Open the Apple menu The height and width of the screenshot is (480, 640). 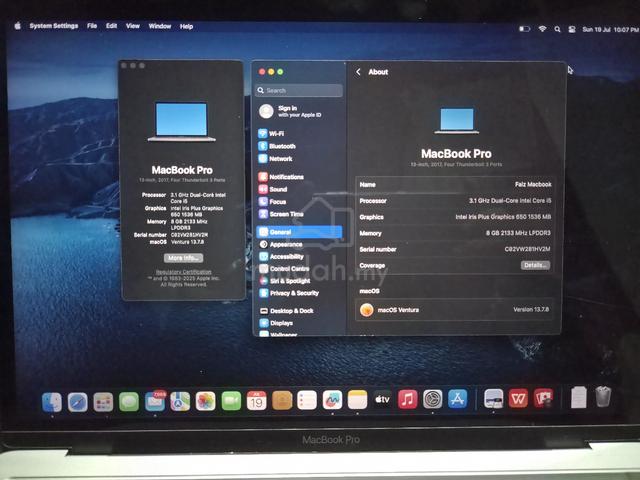(18, 26)
